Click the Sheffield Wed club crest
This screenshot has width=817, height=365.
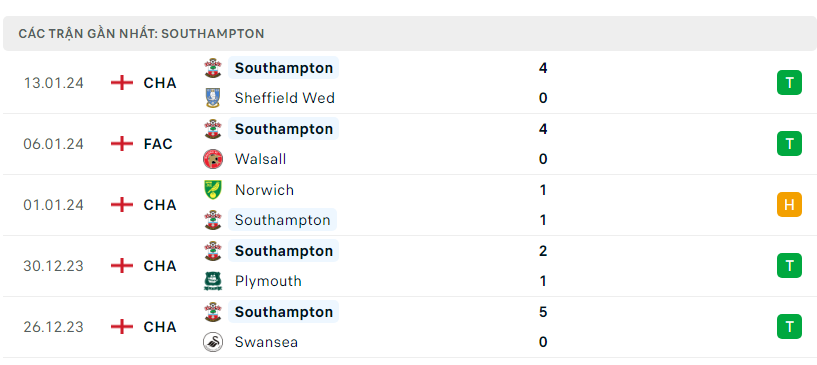tap(213, 98)
